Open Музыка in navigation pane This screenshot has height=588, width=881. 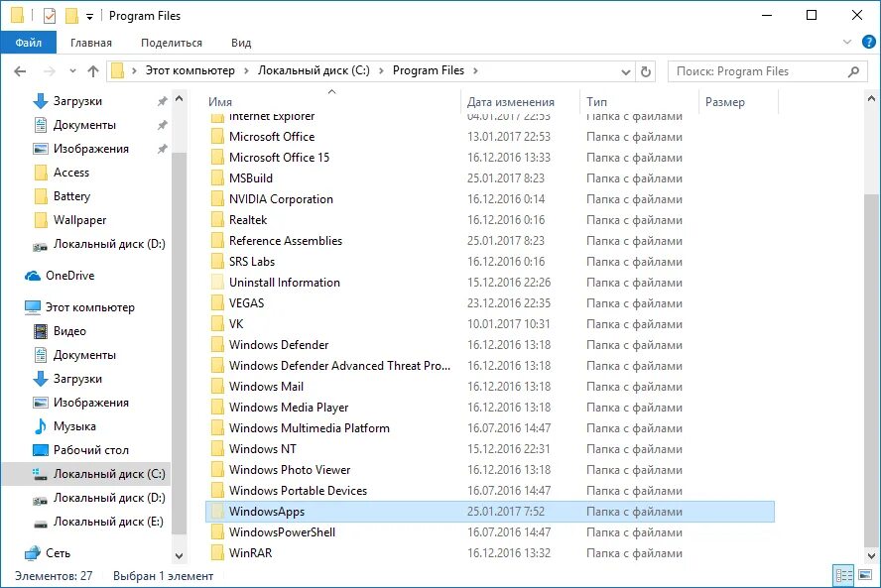pyautogui.click(x=74, y=426)
